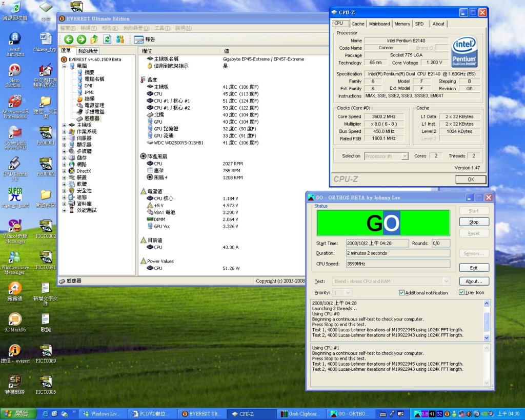Expand the 作業系統 operating system node
Screen dimensions: 525x420
[x=64, y=132]
